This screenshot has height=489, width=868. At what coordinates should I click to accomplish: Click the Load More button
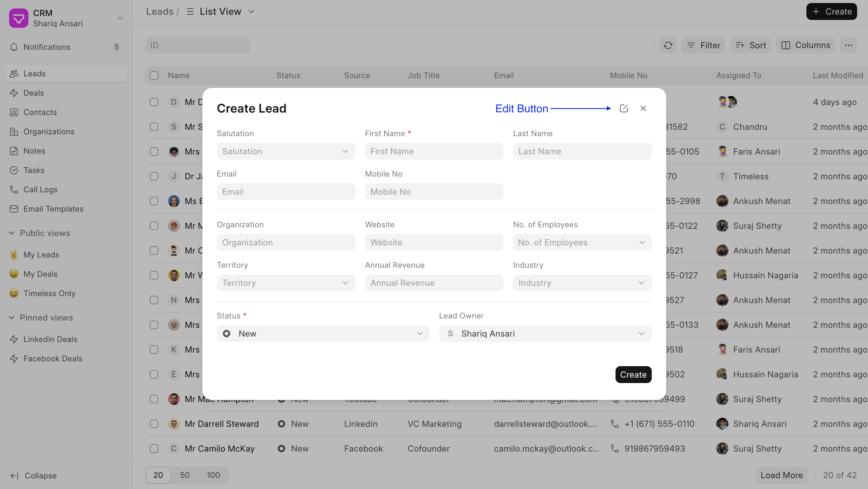pos(781,475)
